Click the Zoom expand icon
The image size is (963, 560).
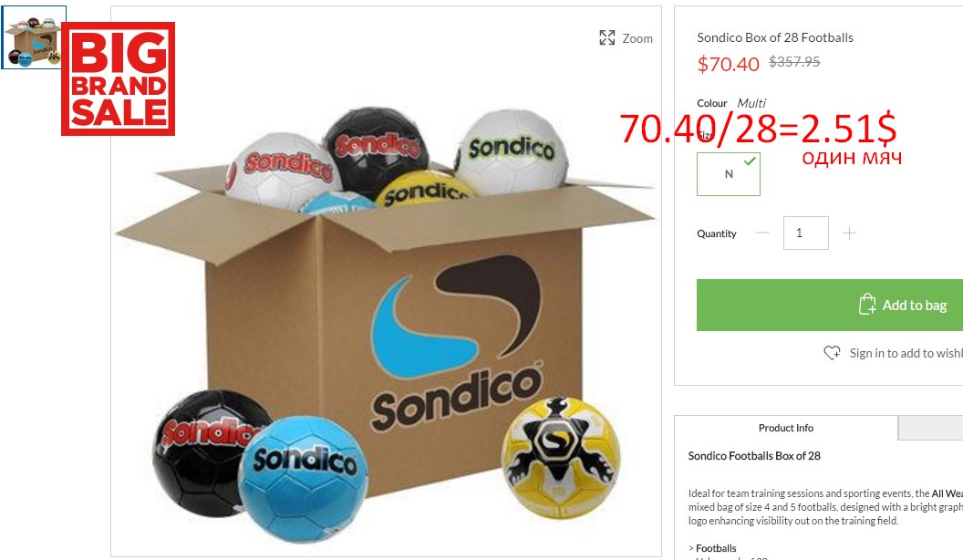click(x=606, y=38)
